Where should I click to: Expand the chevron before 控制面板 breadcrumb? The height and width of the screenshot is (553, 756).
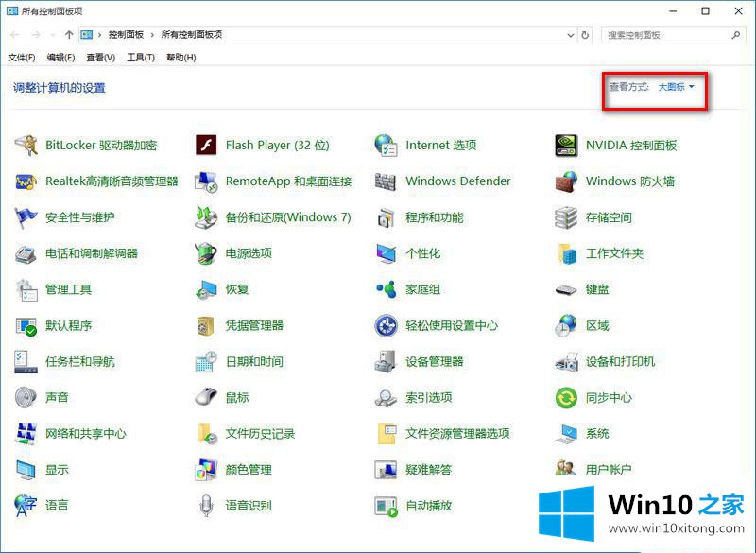(x=100, y=35)
